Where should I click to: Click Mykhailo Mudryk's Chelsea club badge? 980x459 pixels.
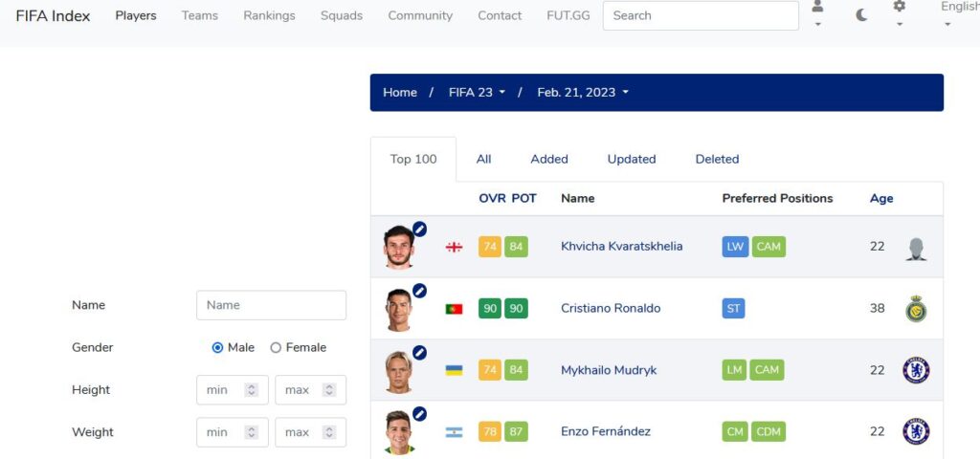click(x=916, y=370)
